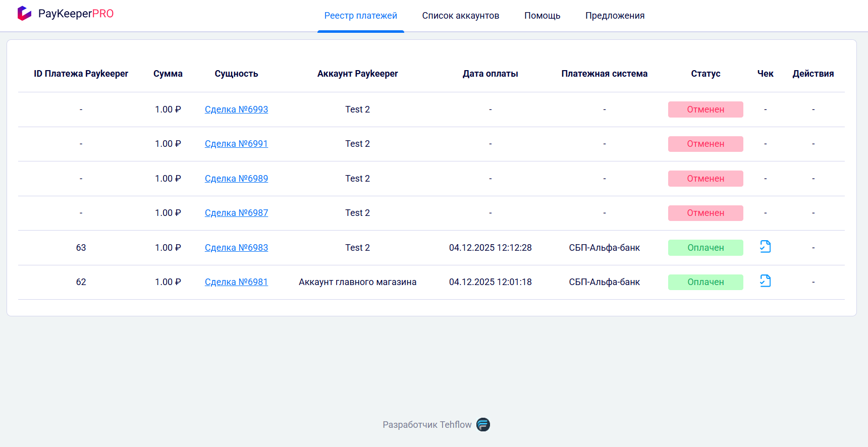Viewport: 868px width, 447px height.
Task: Click the Статус column header
Action: (705, 74)
